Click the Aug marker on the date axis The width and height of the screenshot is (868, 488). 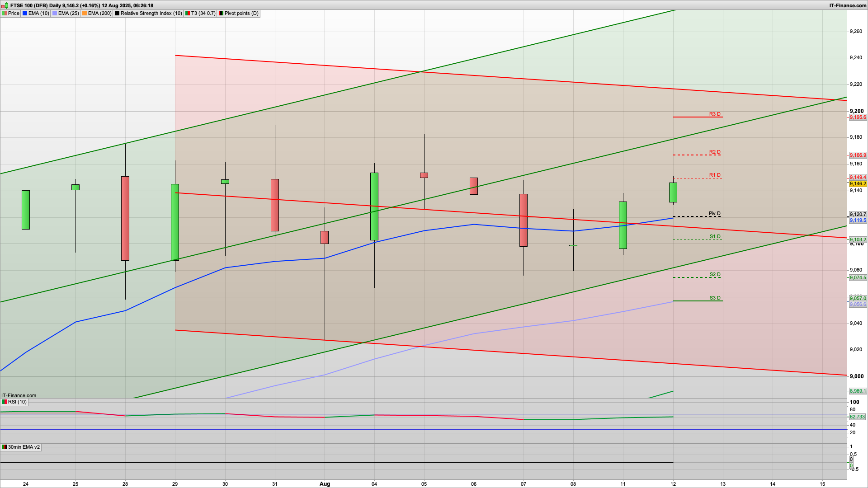click(x=325, y=483)
